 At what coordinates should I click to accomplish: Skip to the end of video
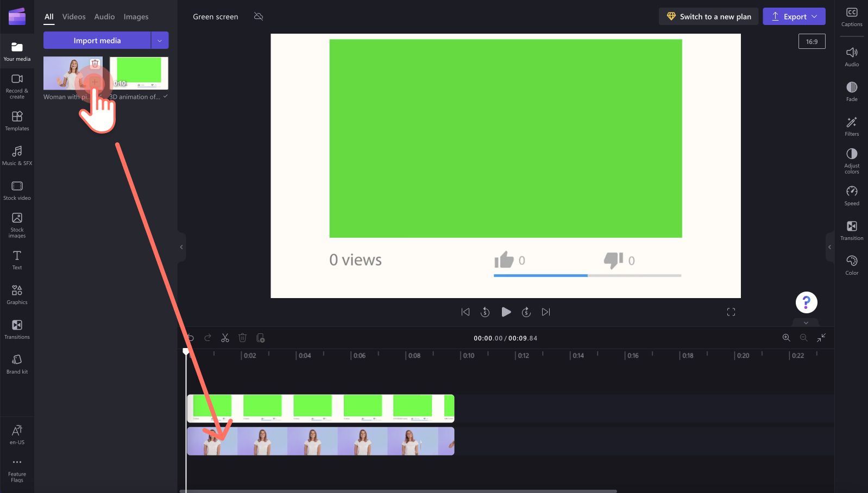click(546, 312)
